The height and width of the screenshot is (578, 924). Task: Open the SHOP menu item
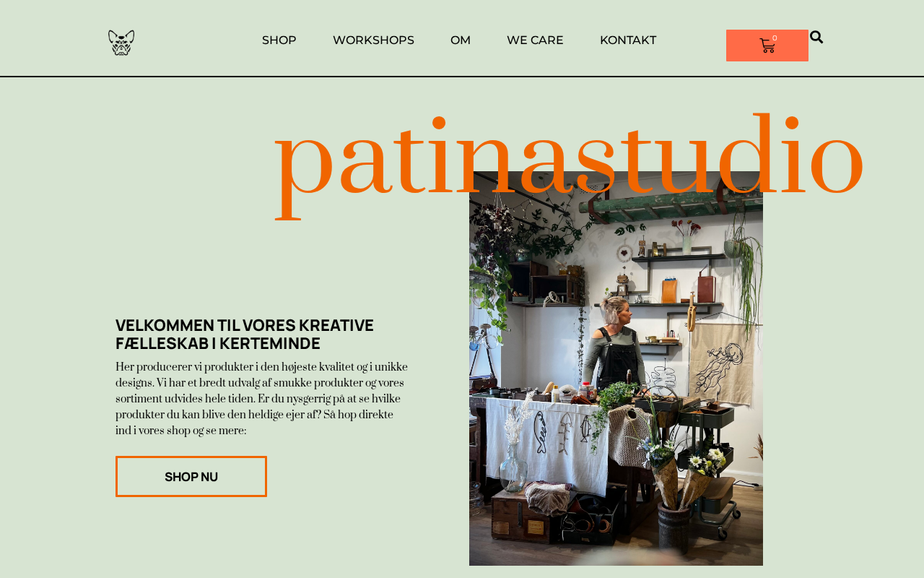pos(279,40)
